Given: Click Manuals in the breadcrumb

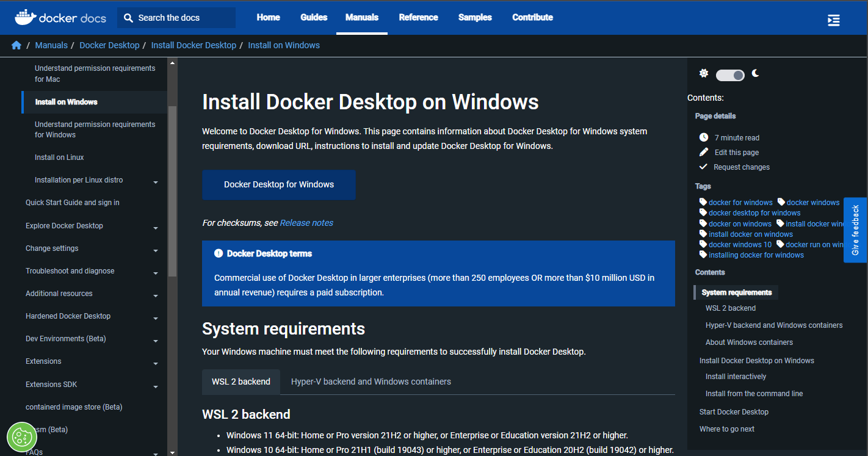Looking at the screenshot, I should tap(51, 45).
